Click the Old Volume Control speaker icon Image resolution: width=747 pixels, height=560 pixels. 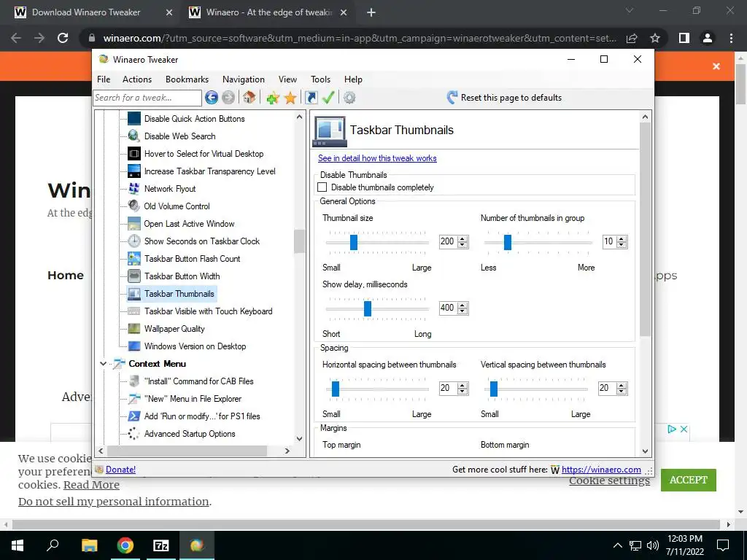(134, 206)
